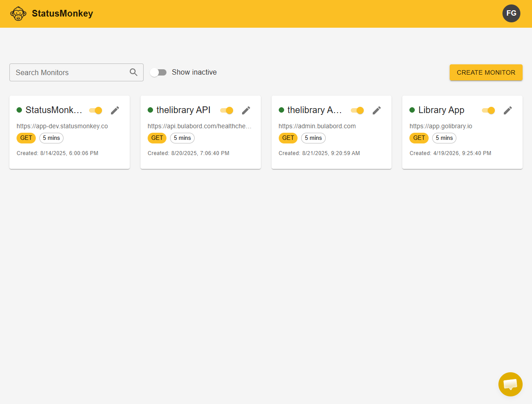
Task: Click Created: 4/19/2026, 9:25:40 PM text
Action: (x=450, y=153)
